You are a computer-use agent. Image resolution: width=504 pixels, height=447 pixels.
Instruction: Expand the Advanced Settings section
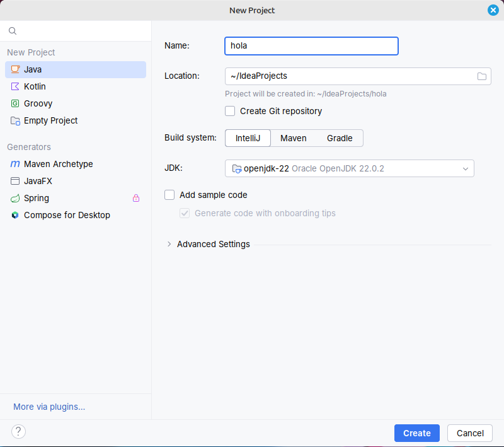169,244
